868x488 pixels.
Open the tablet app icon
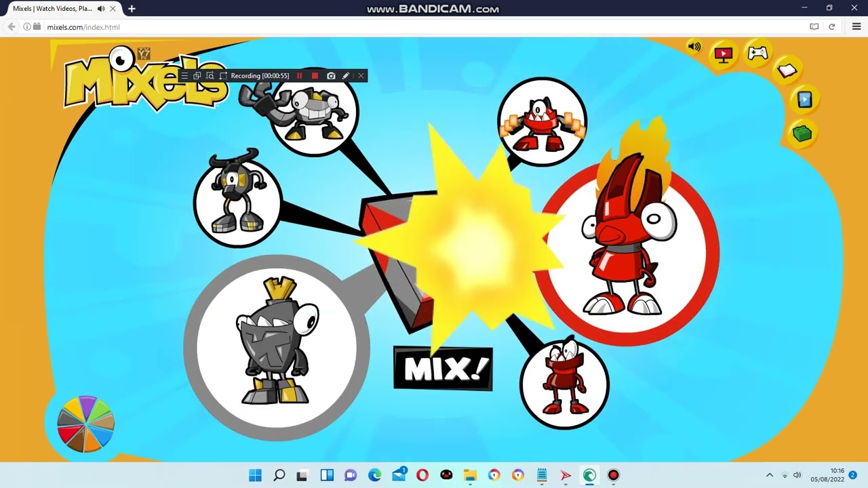[804, 100]
